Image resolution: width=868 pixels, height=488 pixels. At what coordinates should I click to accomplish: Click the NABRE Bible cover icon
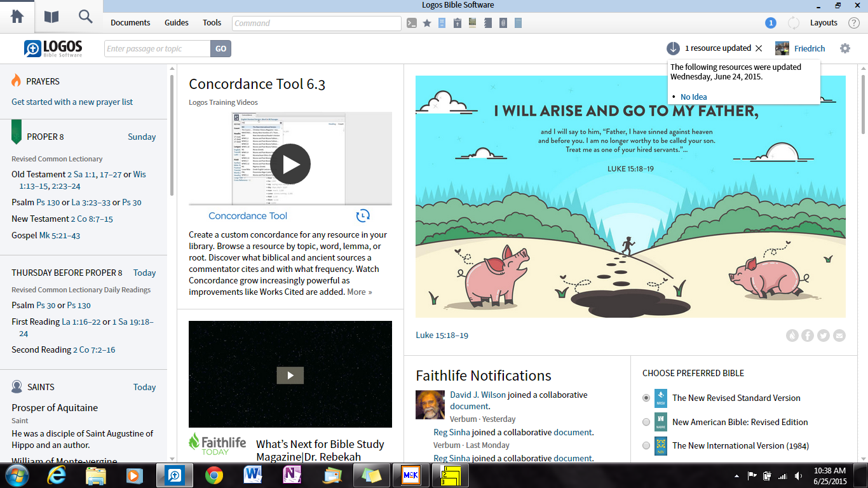661,422
